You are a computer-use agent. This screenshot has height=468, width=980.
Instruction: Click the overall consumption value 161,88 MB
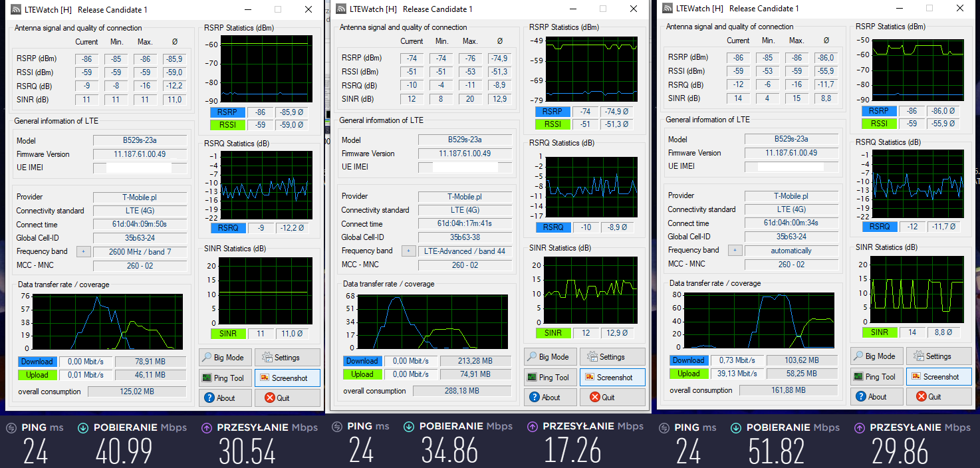(787, 390)
